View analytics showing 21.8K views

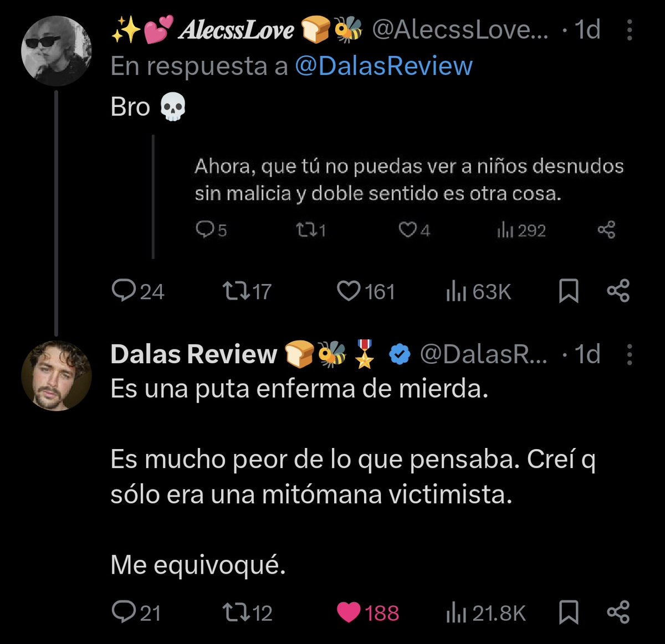point(485,613)
